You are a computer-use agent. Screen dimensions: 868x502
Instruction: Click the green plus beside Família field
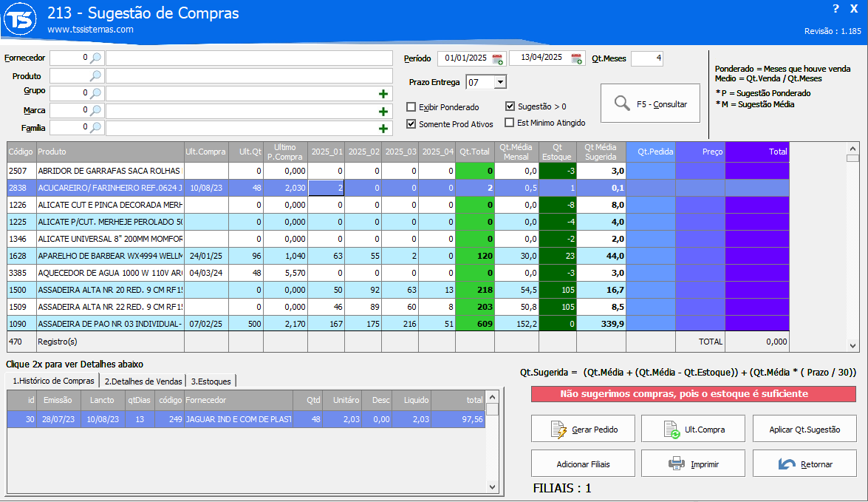tap(383, 129)
